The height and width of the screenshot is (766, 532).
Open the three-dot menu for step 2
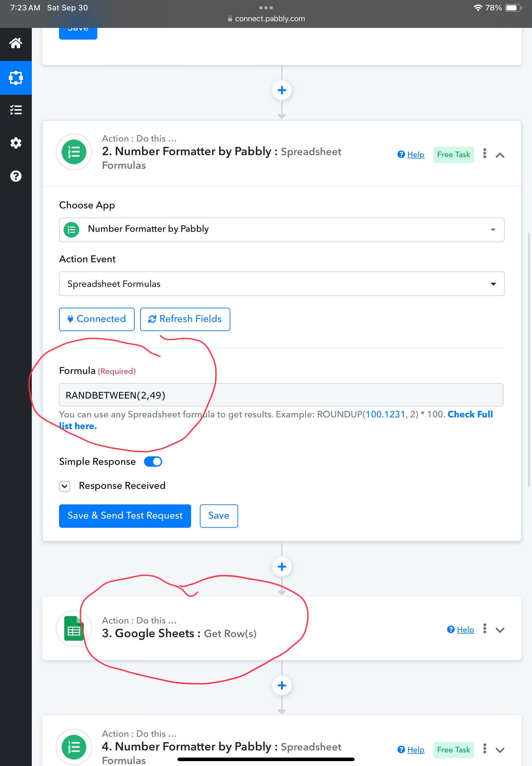coord(484,154)
